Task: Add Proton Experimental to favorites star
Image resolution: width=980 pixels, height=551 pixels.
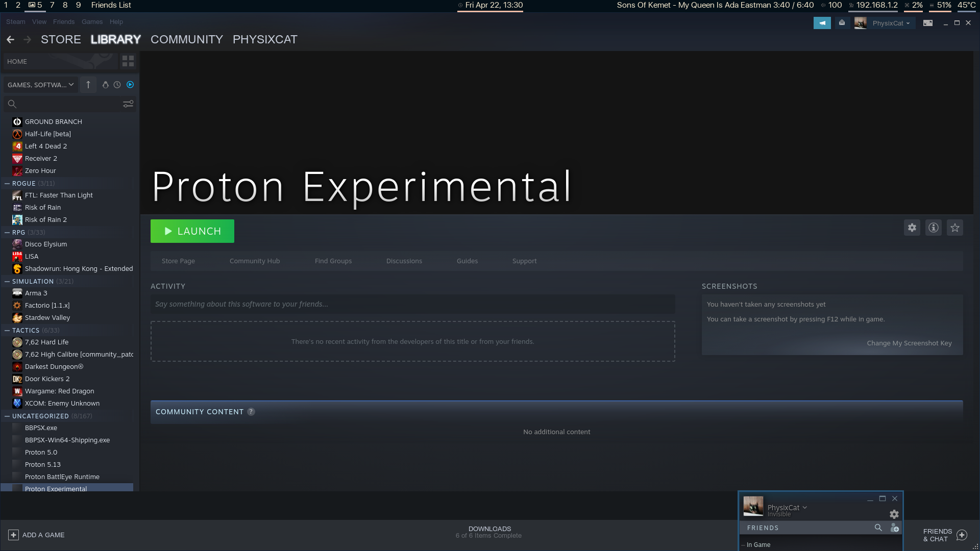Action: tap(955, 228)
